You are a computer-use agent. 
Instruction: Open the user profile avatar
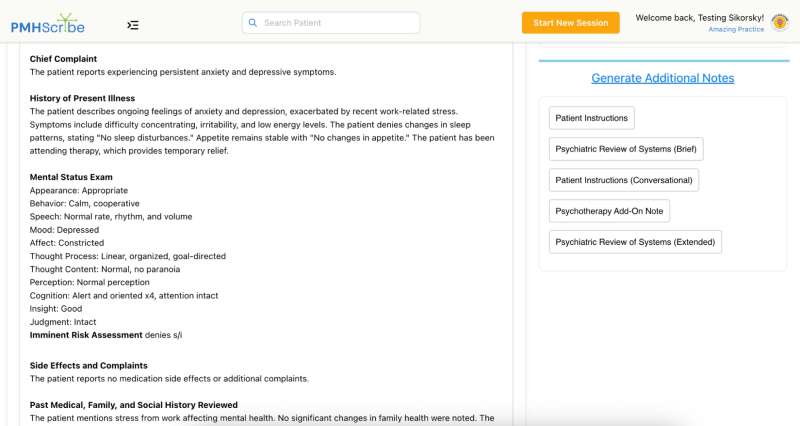pos(780,23)
